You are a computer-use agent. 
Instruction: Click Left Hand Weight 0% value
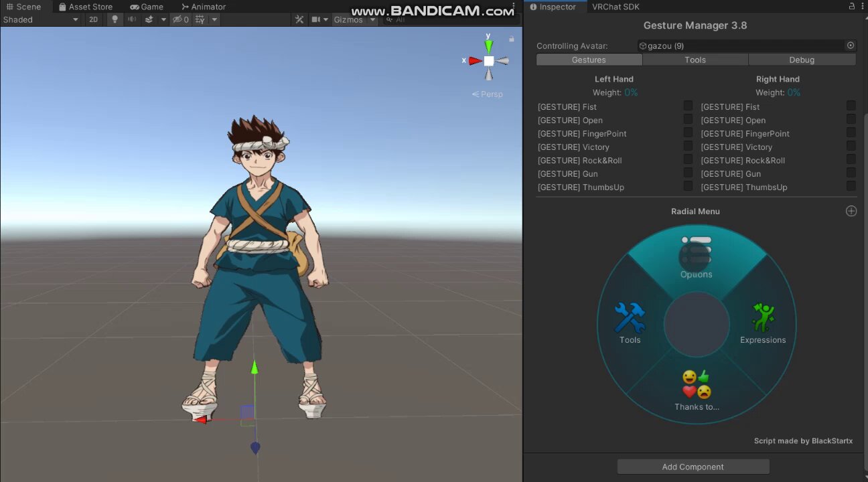click(631, 92)
